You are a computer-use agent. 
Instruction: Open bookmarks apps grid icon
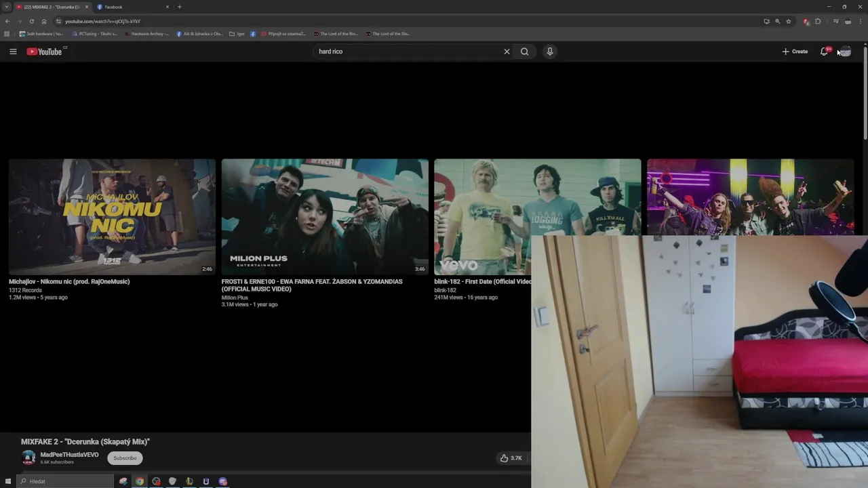[7, 33]
